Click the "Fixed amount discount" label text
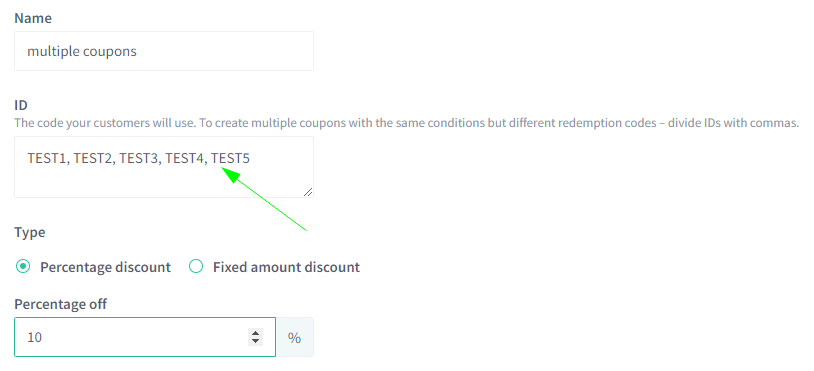The image size is (814, 371). click(286, 267)
